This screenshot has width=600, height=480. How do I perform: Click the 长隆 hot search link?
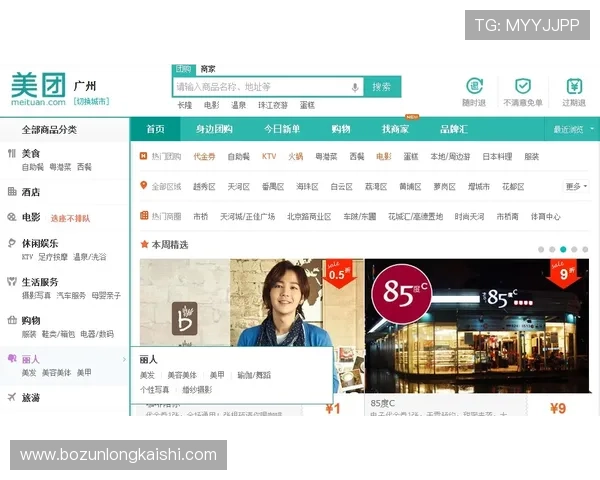click(x=185, y=105)
